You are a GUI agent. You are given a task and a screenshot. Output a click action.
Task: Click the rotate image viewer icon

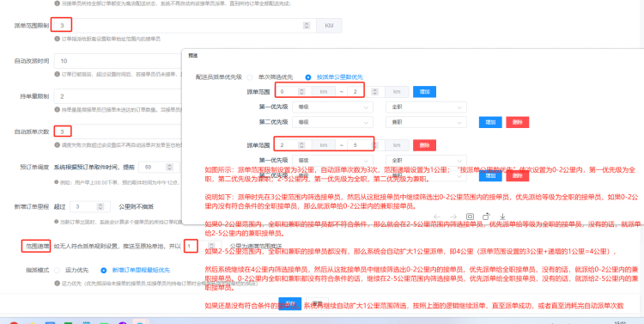[486, 217]
